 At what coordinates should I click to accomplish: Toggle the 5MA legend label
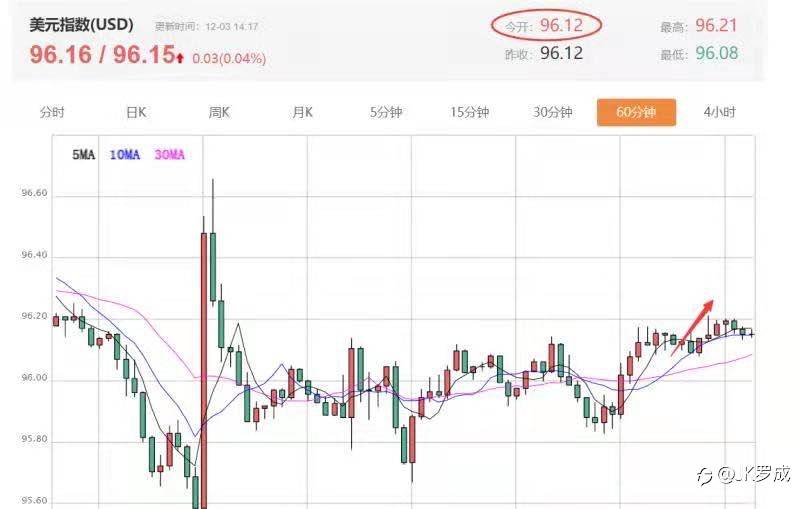point(84,155)
